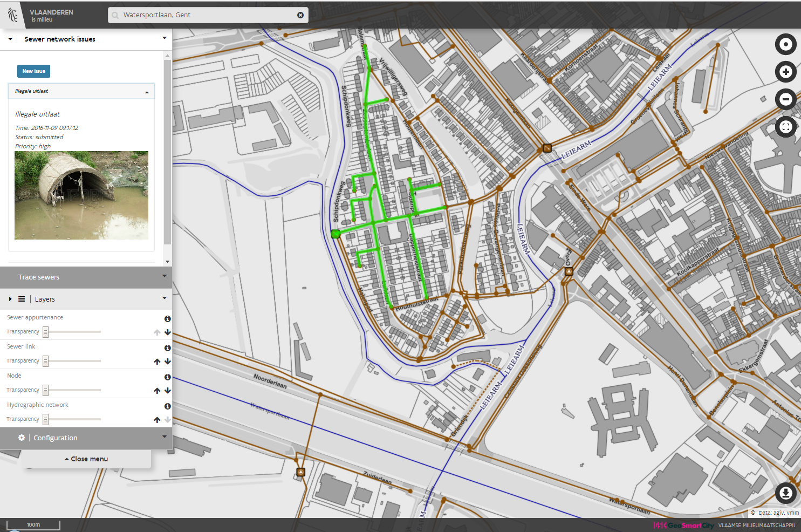The image size is (801, 532).
Task: Move Sewer appurtenance layer down
Action: [x=168, y=332]
